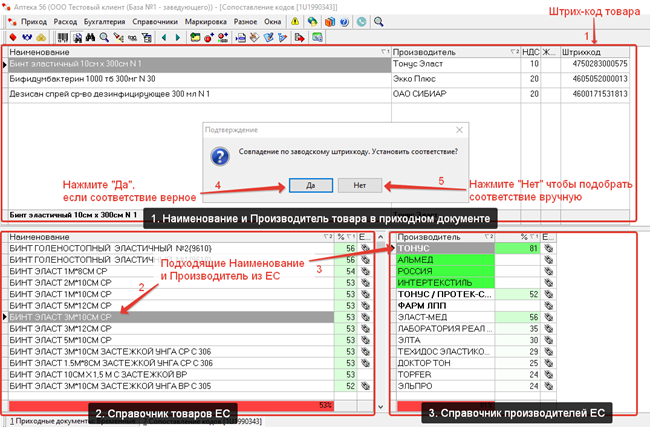
Task: Click the red 53% match progress bar
Action: (171, 405)
